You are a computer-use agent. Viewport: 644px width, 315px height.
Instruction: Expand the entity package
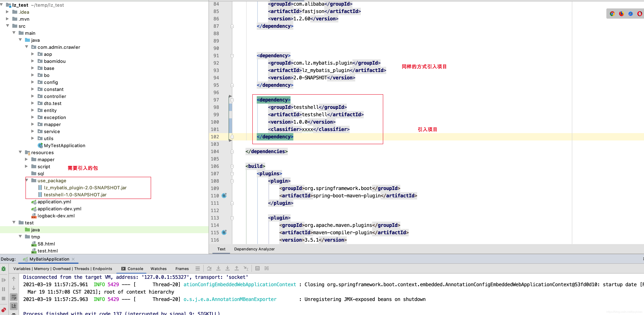click(x=33, y=110)
